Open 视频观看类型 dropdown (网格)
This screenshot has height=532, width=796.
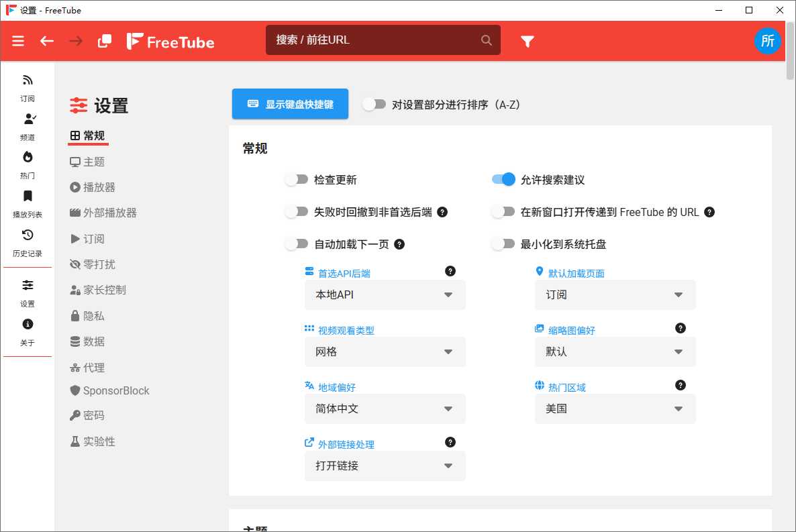(385, 352)
